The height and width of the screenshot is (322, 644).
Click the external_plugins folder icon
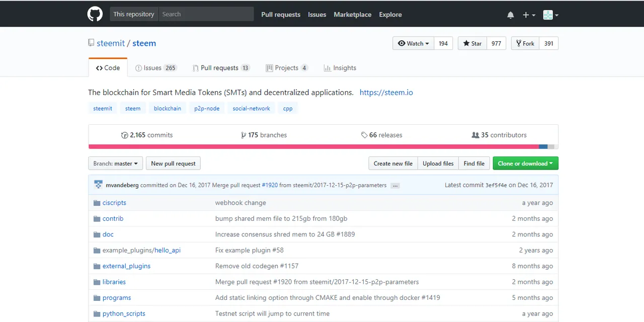click(97, 266)
